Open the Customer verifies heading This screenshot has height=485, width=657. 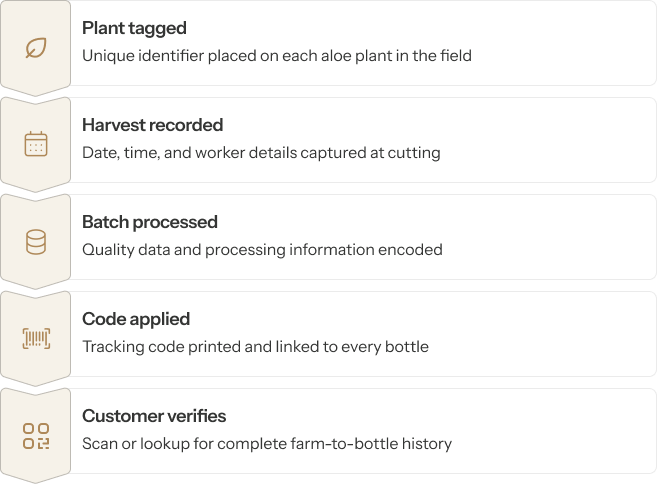pos(154,416)
